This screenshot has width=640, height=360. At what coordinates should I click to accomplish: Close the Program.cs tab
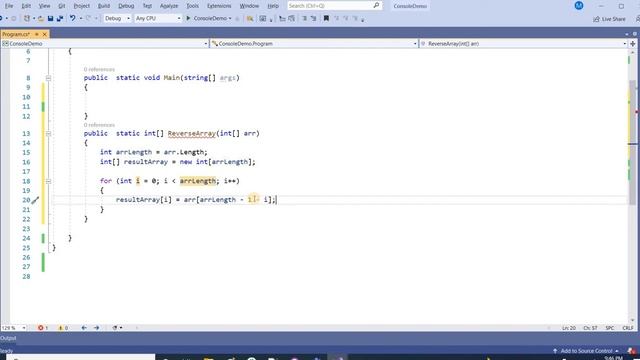point(44,34)
